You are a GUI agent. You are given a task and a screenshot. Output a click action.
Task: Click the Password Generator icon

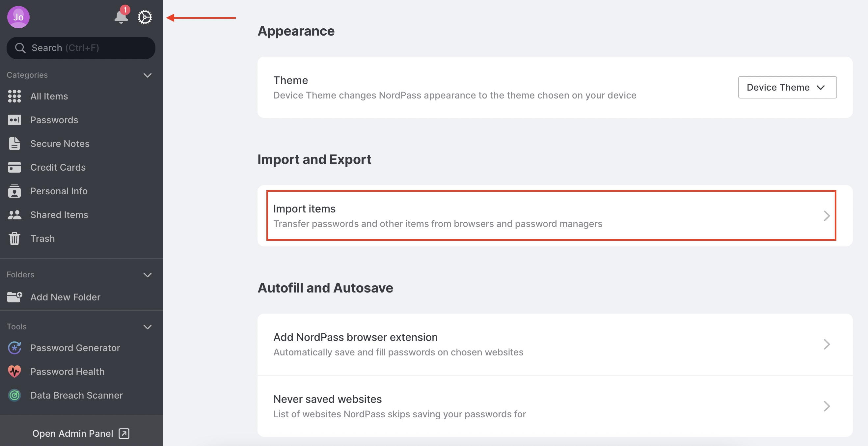[14, 348]
